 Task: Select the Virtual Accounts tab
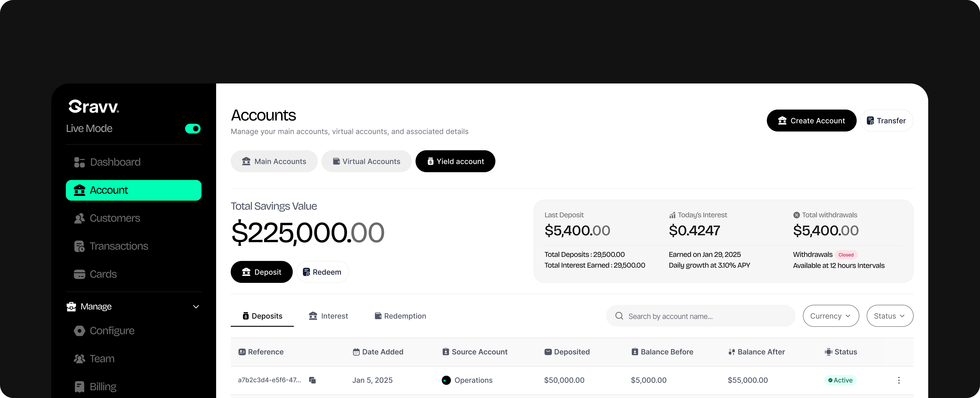pyautogui.click(x=366, y=161)
